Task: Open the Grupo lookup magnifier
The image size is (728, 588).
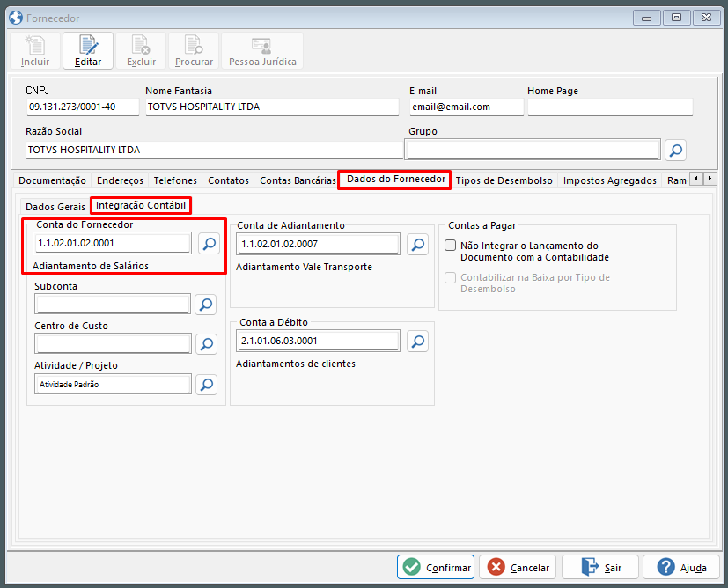Action: point(675,150)
